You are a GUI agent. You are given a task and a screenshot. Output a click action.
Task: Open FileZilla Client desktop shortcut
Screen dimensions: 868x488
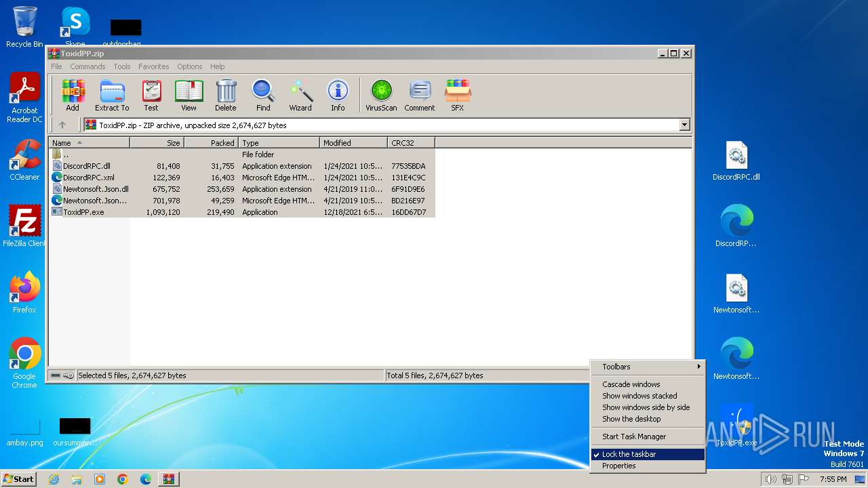click(x=24, y=226)
